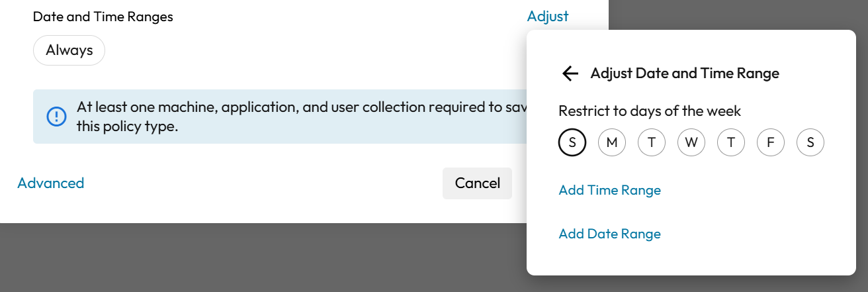
Task: Click Add Time Range
Action: [609, 191]
